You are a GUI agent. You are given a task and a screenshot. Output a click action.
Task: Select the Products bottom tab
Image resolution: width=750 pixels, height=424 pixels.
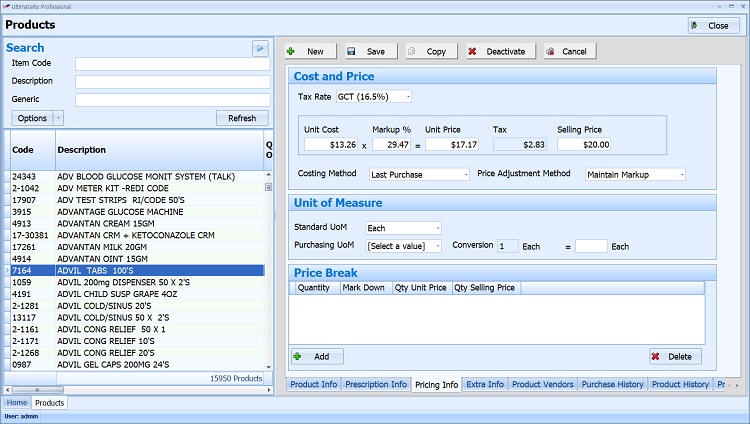(x=49, y=403)
